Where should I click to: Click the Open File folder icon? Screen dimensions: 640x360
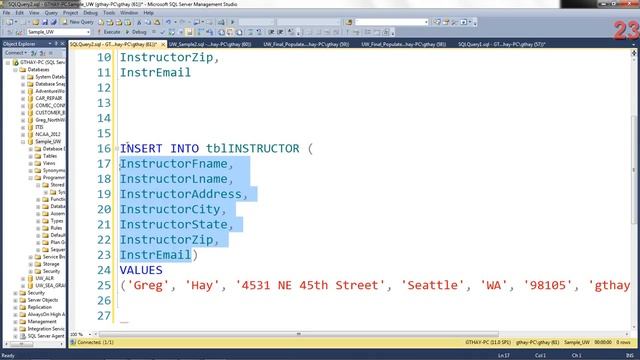pyautogui.click(x=36, y=22)
